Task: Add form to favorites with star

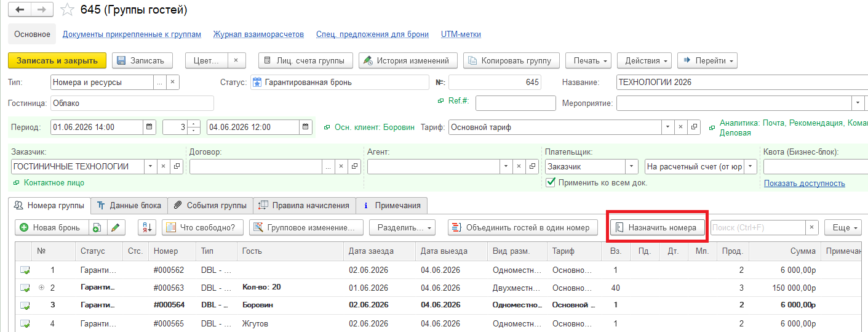Action: click(x=67, y=10)
